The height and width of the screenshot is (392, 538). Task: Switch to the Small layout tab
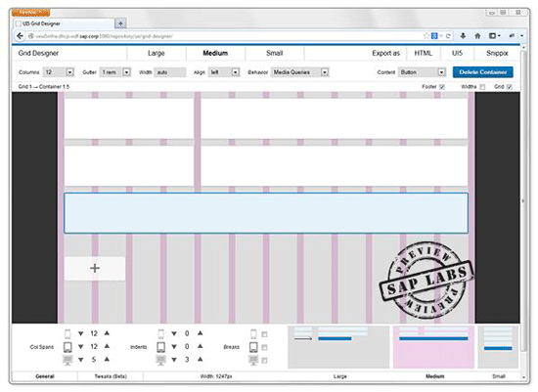tap(275, 53)
